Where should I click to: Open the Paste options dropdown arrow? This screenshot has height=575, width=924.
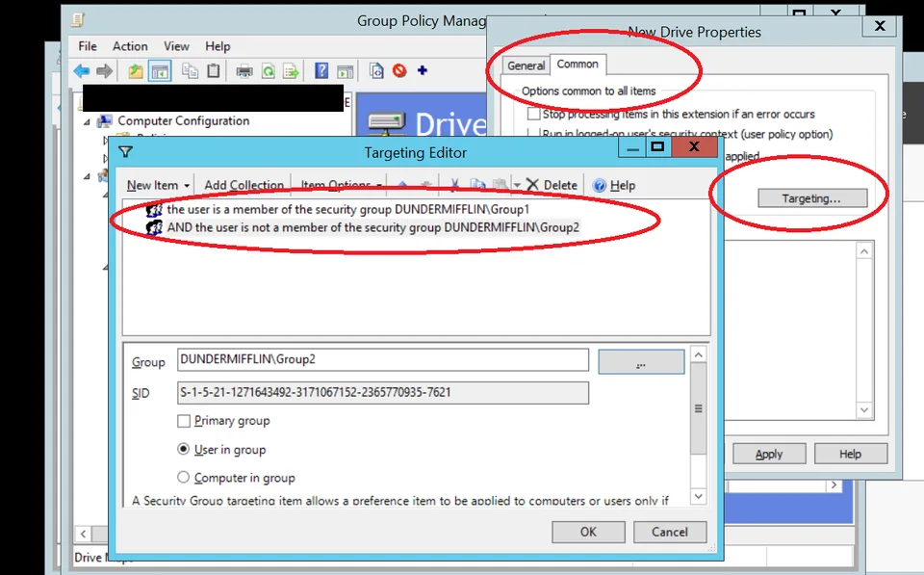(x=517, y=185)
